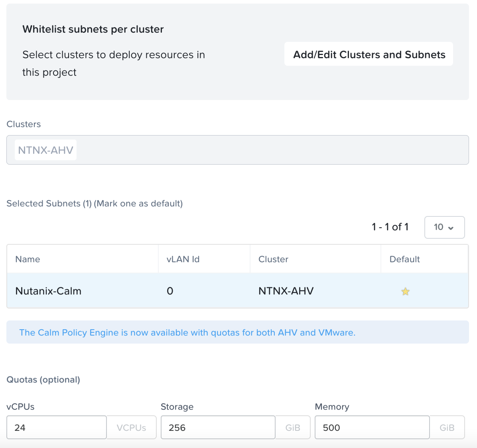
Task: Click the Cluster column header
Action: coord(273,259)
